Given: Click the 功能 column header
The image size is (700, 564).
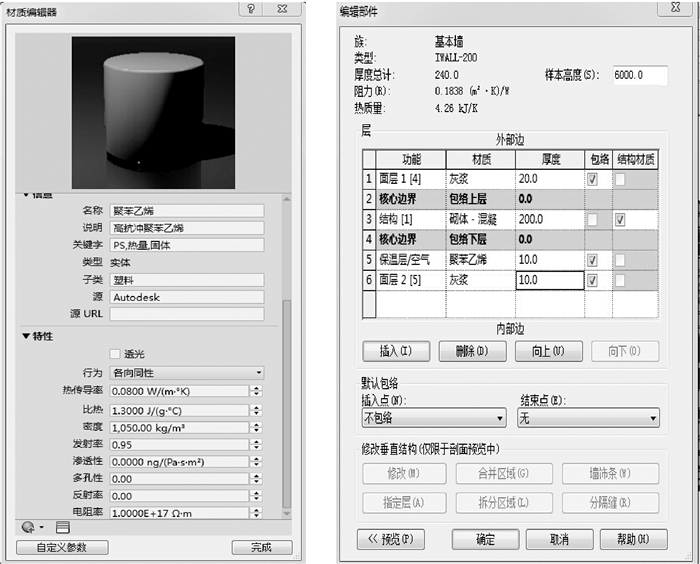Looking at the screenshot, I should [411, 159].
